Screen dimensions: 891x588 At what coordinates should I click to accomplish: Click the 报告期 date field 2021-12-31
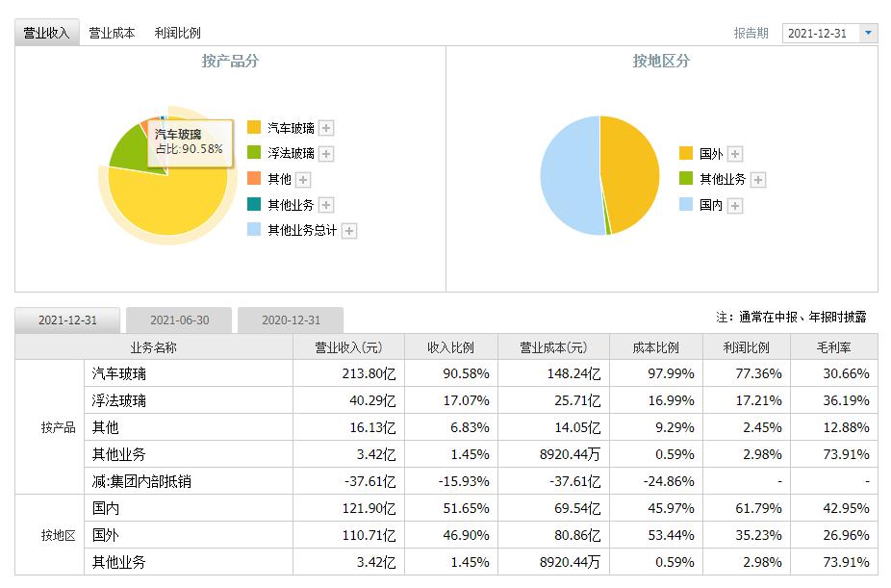pos(821,33)
